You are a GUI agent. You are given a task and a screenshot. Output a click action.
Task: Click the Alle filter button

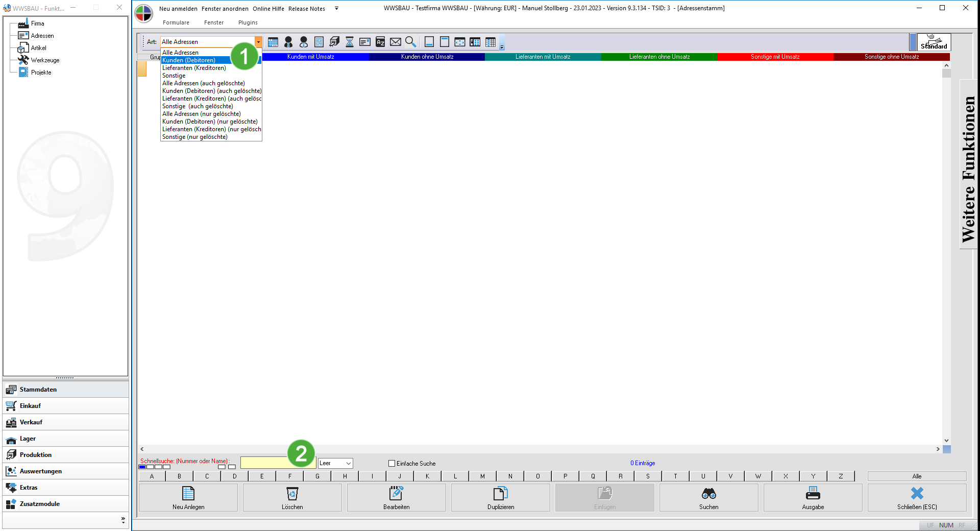coord(917,476)
